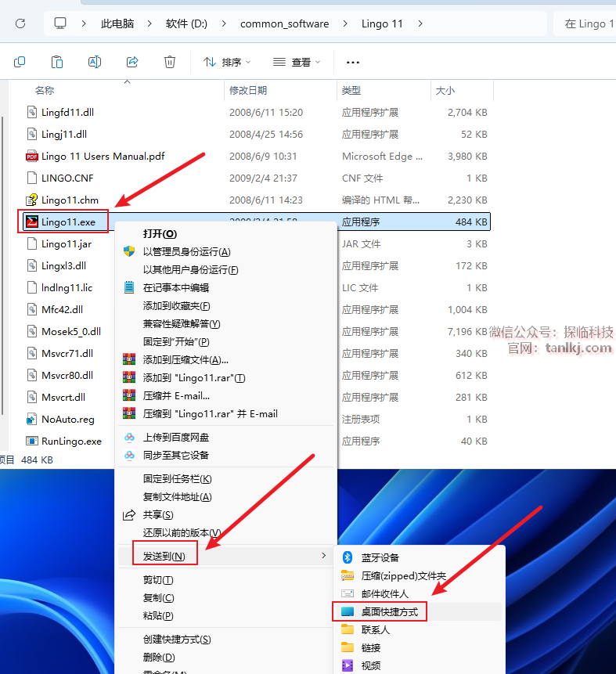
Task: Open the 查看 view dropdown
Action: click(x=297, y=63)
